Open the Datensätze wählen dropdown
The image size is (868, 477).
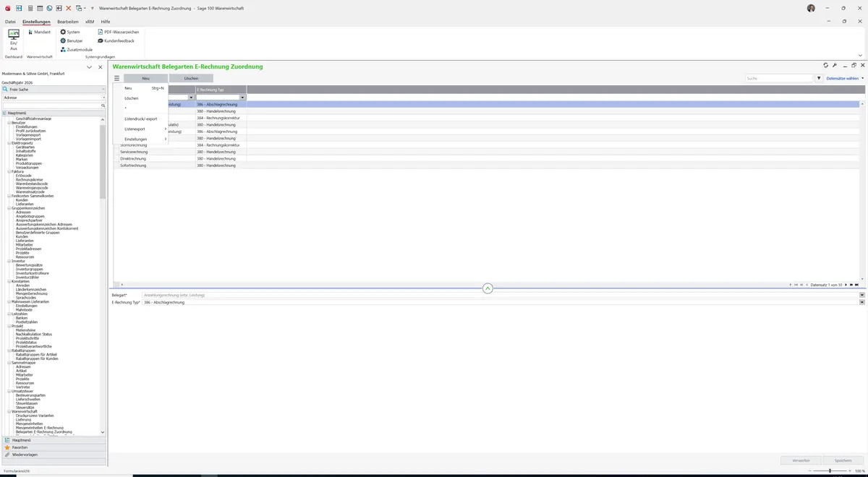[845, 78]
